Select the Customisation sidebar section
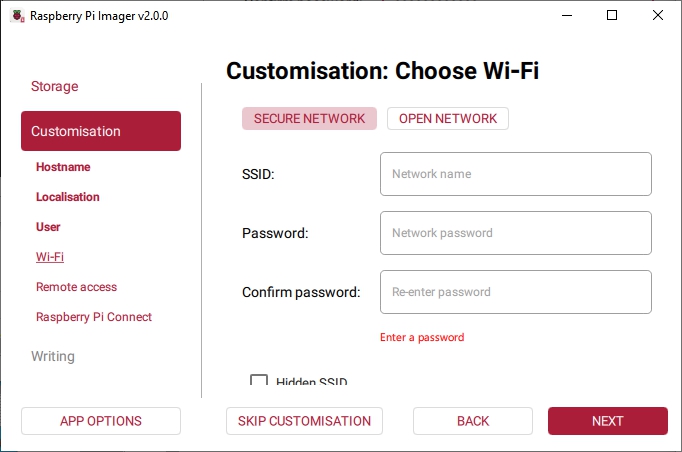The height and width of the screenshot is (452, 682). (x=100, y=131)
